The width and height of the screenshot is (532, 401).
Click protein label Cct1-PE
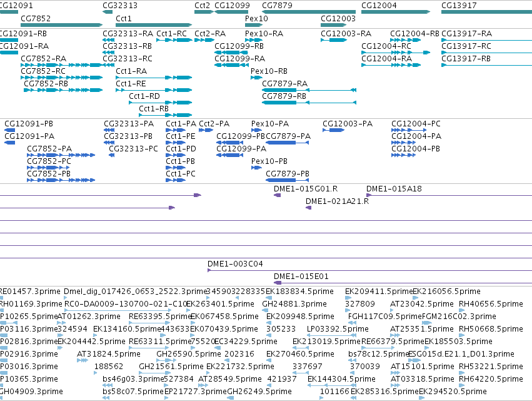pyautogui.click(x=181, y=136)
